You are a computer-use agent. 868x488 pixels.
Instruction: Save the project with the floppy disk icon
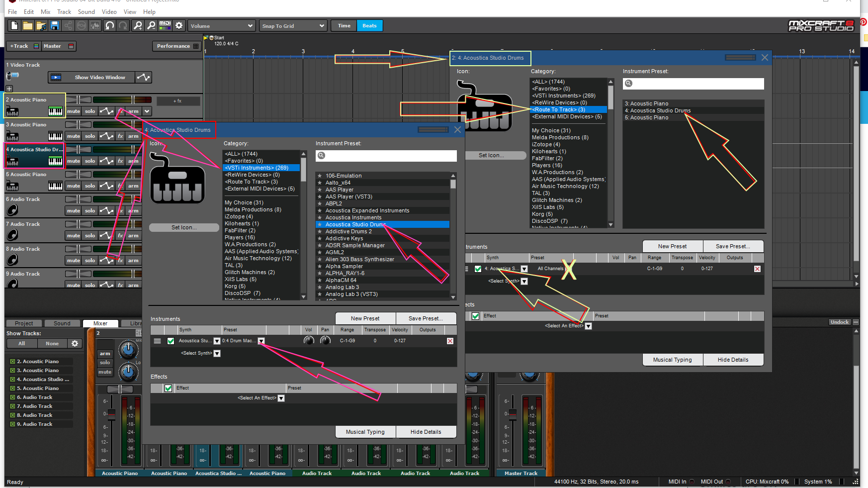[x=55, y=25]
